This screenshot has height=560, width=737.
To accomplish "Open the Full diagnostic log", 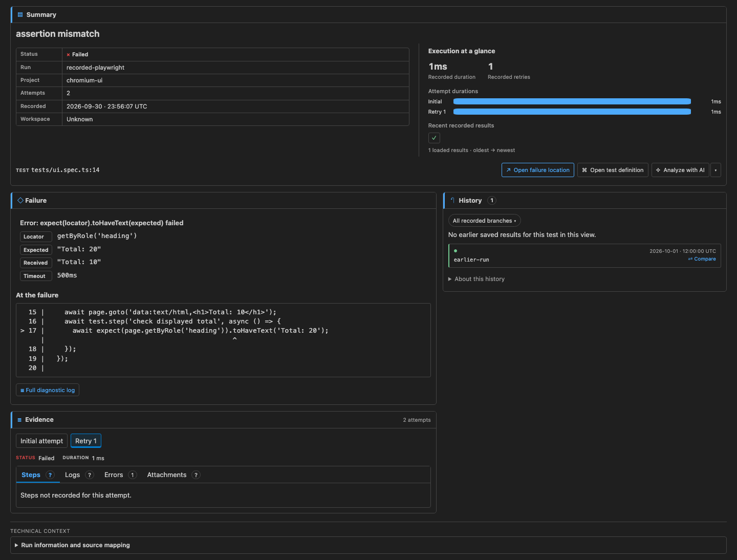I will click(x=48, y=390).
